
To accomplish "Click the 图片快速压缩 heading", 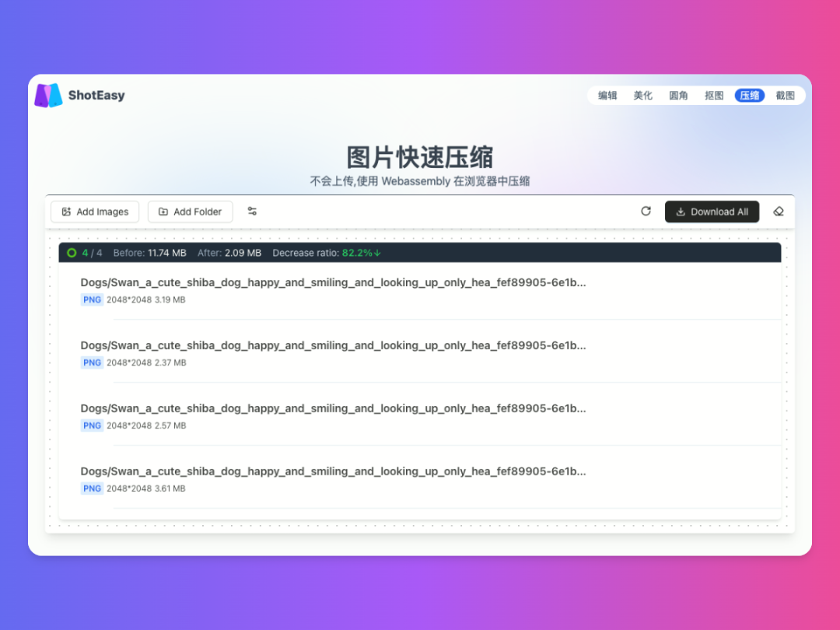I will pyautogui.click(x=420, y=157).
